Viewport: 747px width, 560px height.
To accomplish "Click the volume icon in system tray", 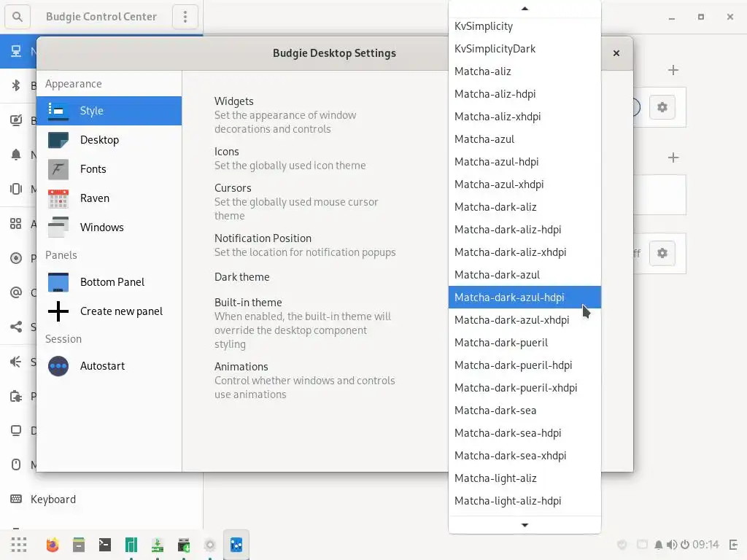I will coord(672,544).
